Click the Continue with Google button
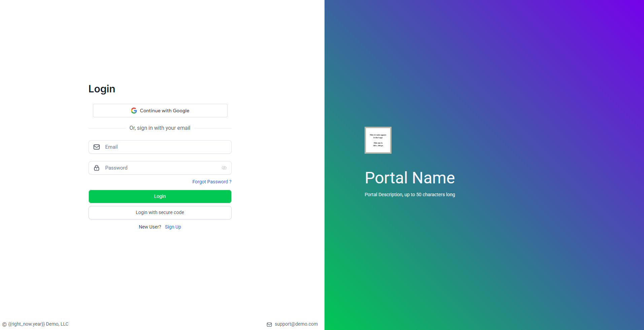Image resolution: width=644 pixels, height=330 pixels. tap(160, 110)
